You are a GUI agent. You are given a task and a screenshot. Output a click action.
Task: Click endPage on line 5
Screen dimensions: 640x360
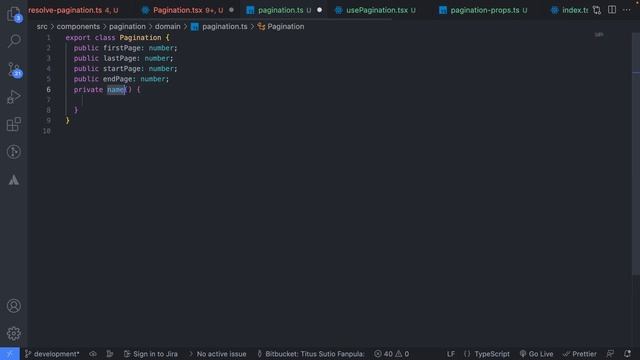(x=117, y=79)
